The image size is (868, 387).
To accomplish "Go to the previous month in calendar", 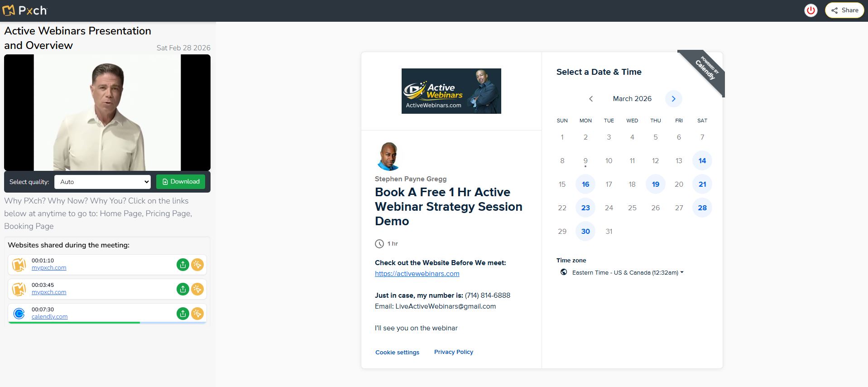I will (x=591, y=99).
